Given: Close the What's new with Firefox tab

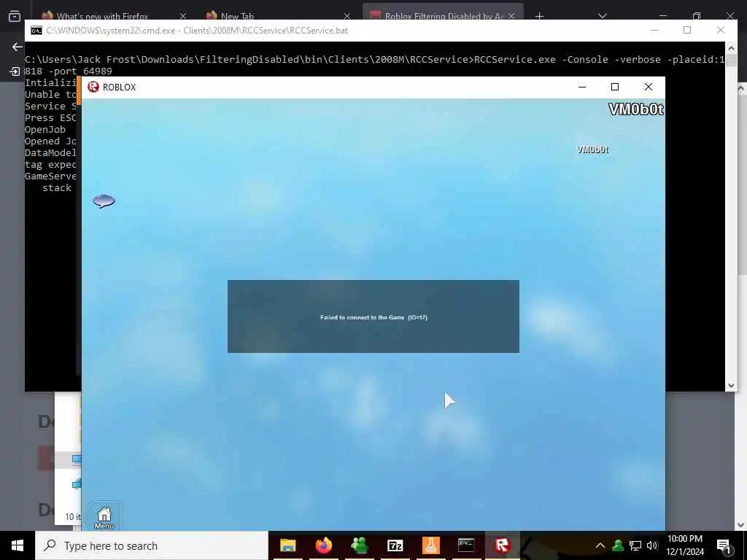Looking at the screenshot, I should [183, 16].
